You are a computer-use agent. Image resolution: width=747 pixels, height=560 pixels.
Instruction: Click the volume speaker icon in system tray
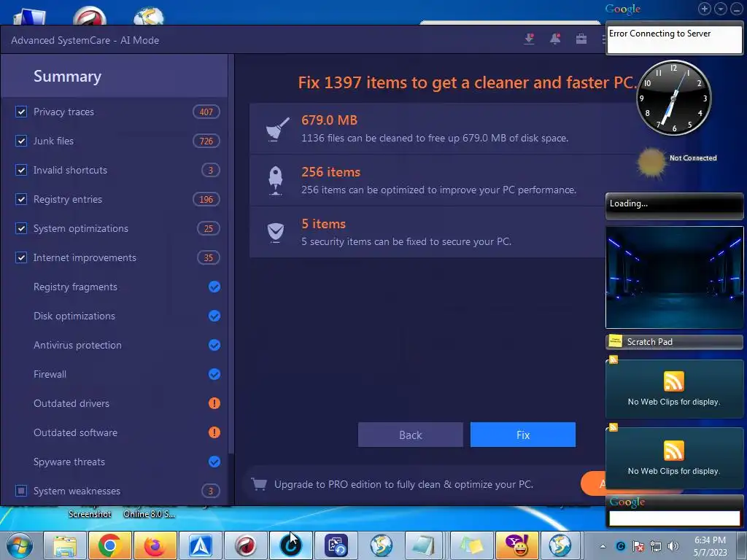(x=673, y=546)
